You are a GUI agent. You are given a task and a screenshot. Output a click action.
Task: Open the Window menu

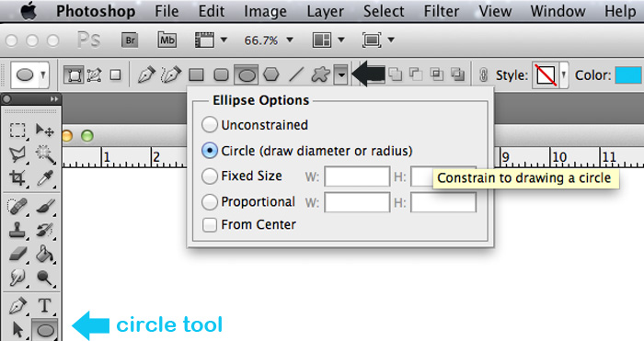point(558,11)
